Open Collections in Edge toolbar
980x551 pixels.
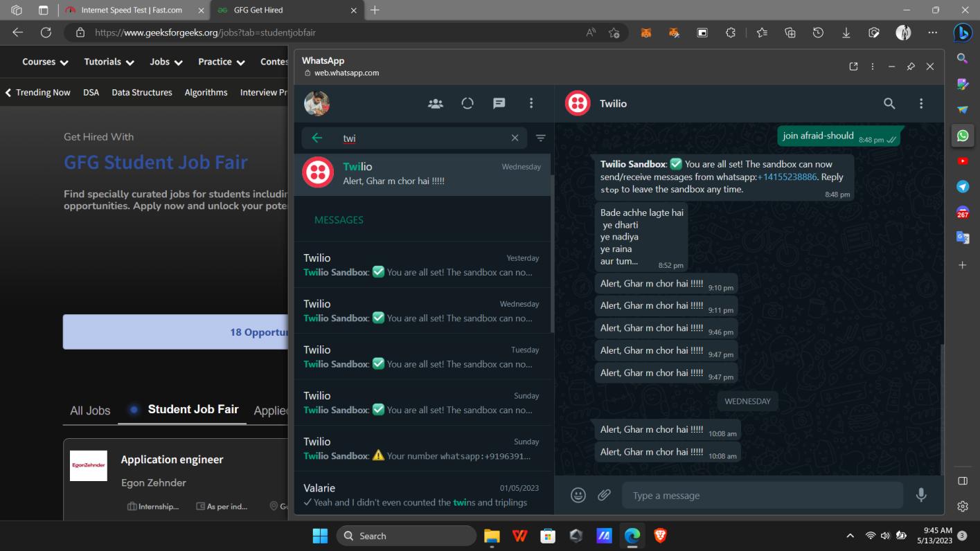(x=790, y=33)
